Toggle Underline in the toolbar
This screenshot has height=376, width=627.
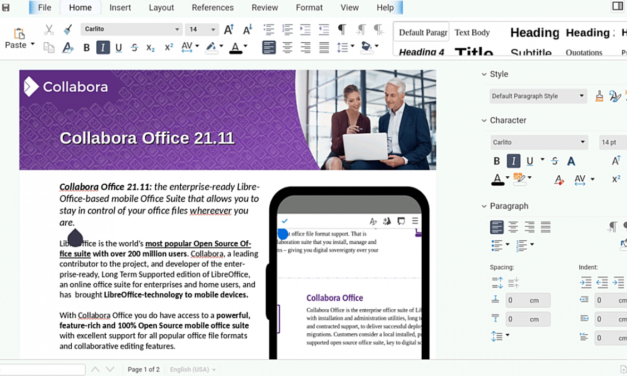point(118,48)
